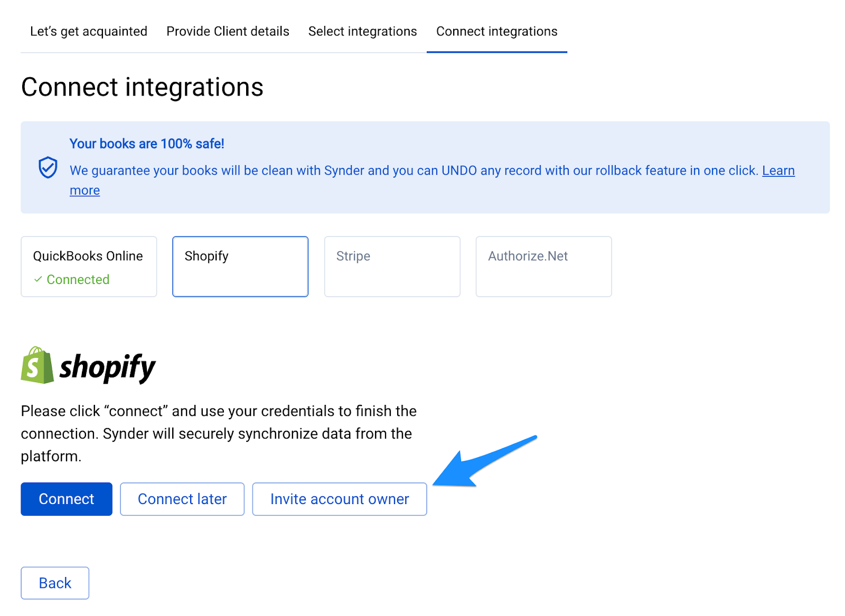
Task: Click the "Connected" status text
Action: (78, 279)
